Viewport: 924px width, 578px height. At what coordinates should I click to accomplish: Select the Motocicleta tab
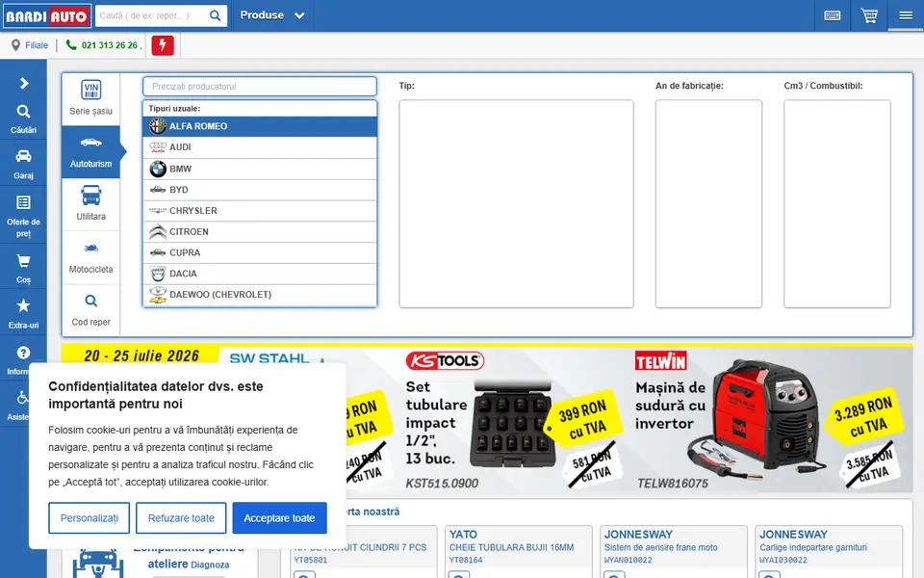click(90, 258)
